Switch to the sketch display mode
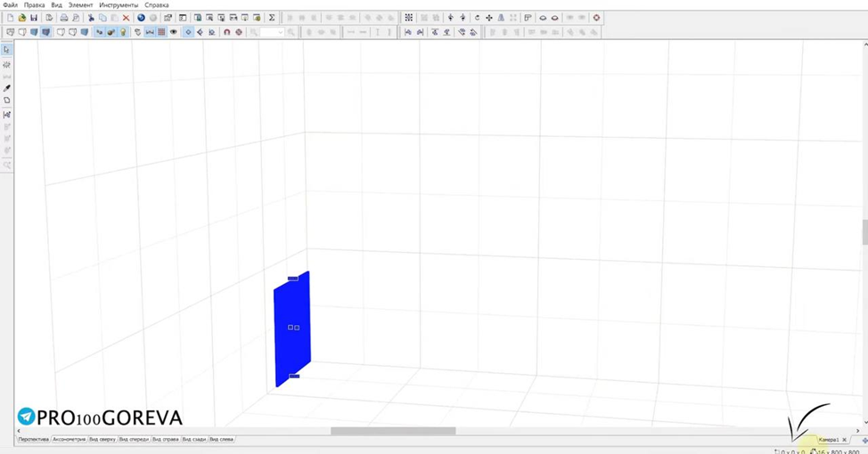The width and height of the screenshot is (868, 454). [22, 32]
